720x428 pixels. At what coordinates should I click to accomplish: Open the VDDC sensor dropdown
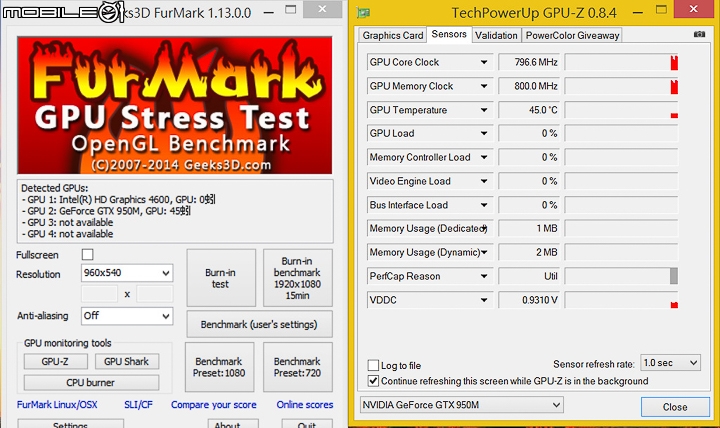coord(484,300)
